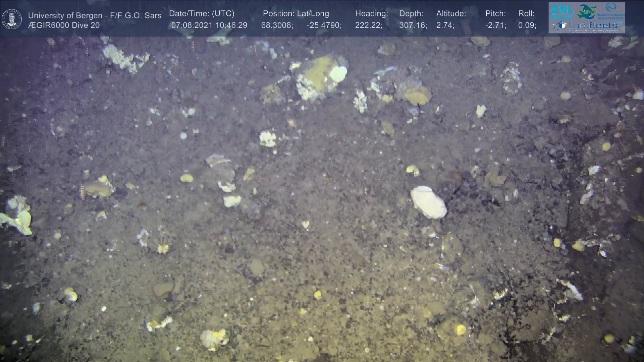Click the ÆGIR6000 Dive 20 label

pos(64,25)
